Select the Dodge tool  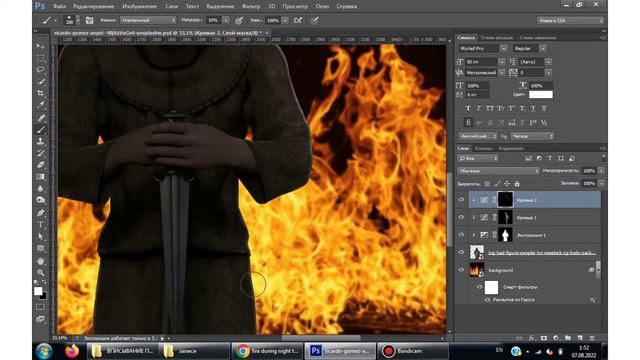click(x=40, y=200)
